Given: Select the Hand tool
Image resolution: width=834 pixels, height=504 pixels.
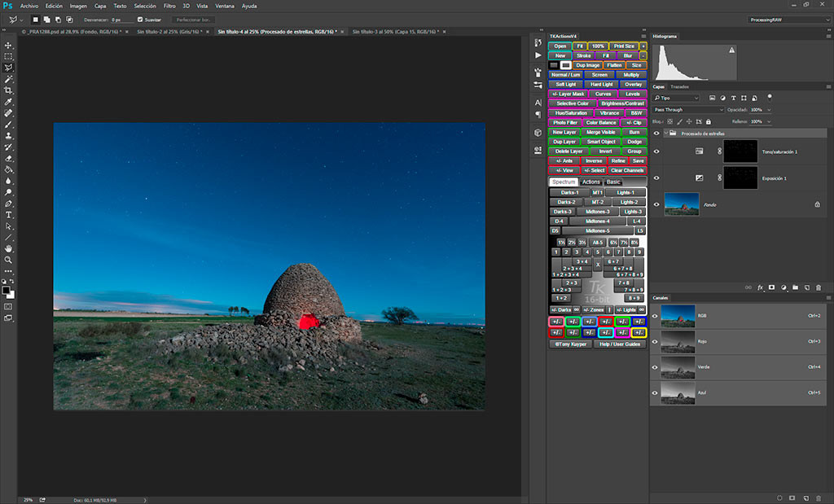Looking at the screenshot, I should pos(8,248).
